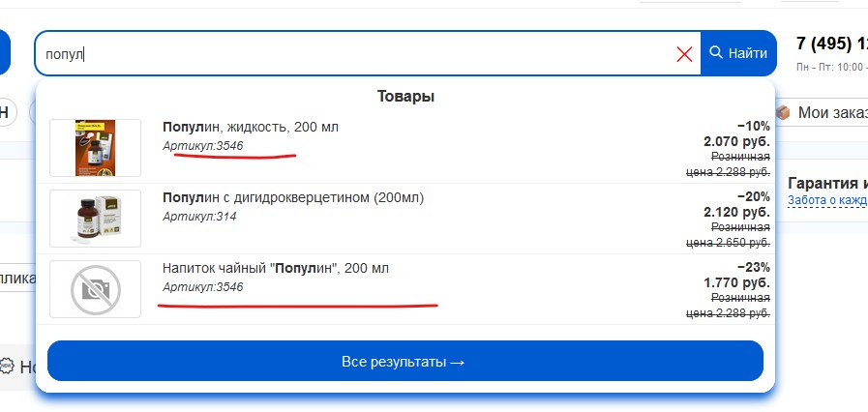Screen dimensions: 868x412
Task: Open Мои заказы box icon
Action: tap(783, 113)
